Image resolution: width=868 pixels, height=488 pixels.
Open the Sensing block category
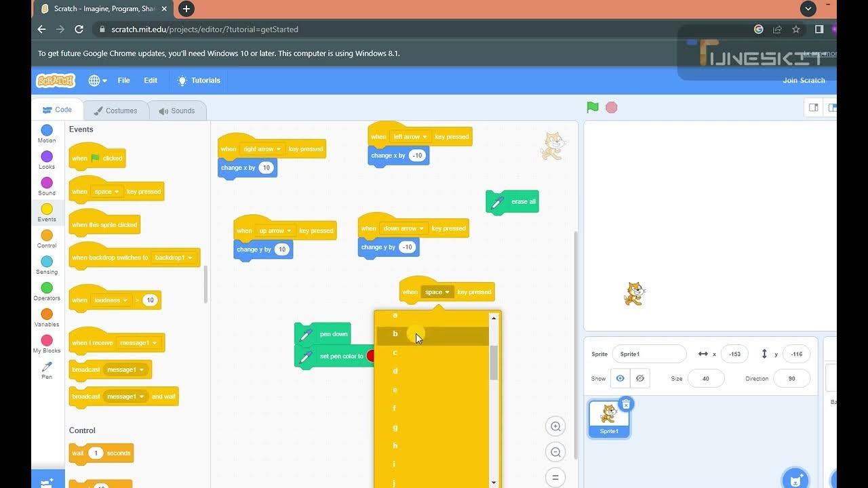pyautogui.click(x=47, y=265)
